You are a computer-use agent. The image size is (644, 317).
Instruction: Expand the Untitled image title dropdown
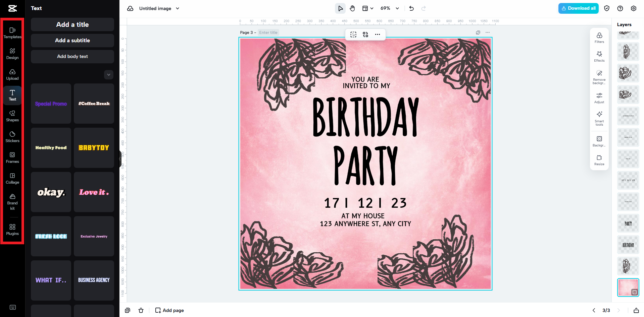[178, 8]
